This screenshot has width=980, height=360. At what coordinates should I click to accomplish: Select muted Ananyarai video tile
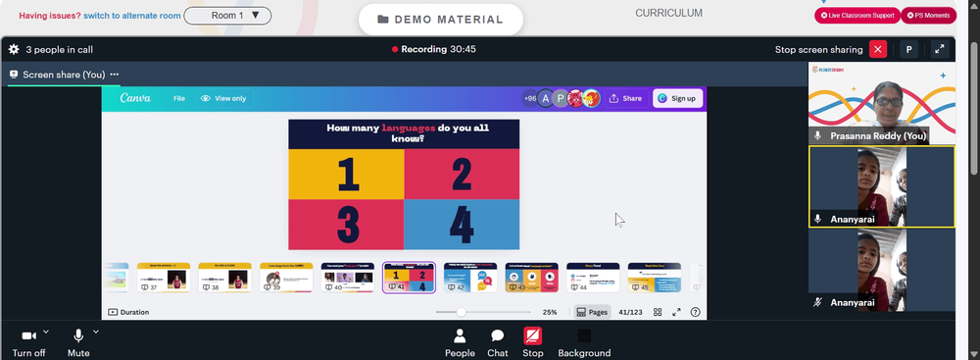coord(882,270)
